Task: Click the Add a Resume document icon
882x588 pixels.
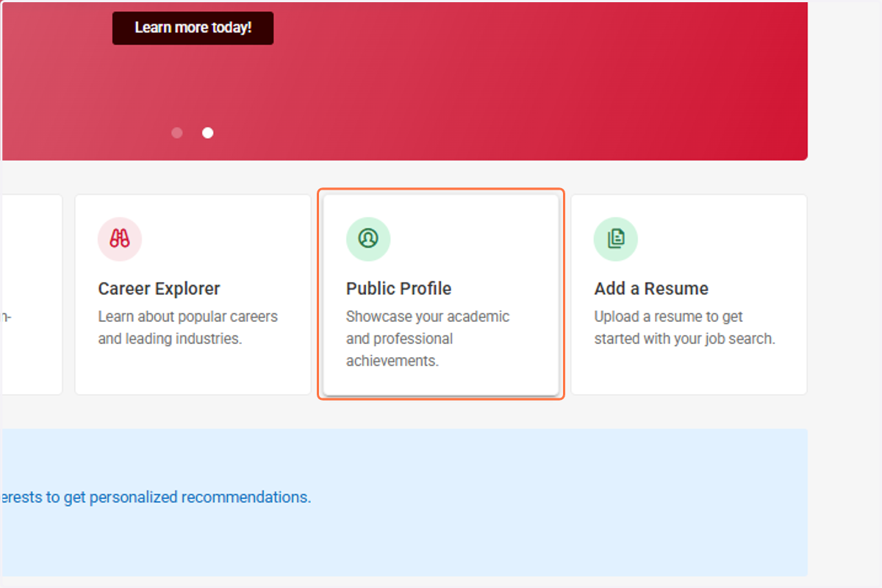Action: click(x=616, y=239)
